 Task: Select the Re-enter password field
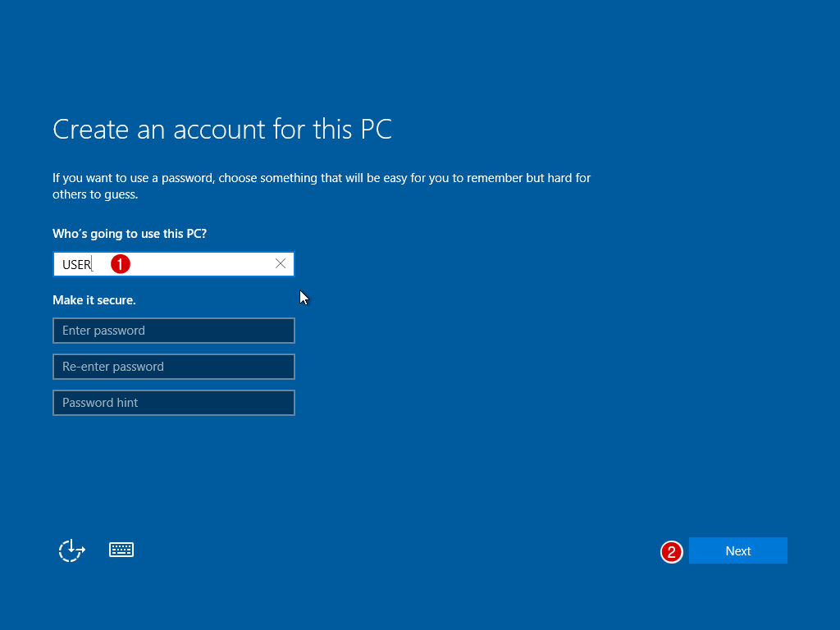[x=174, y=367]
